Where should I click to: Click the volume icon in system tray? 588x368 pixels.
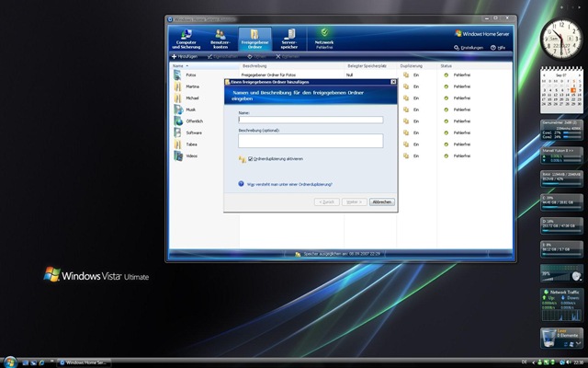pos(569,362)
